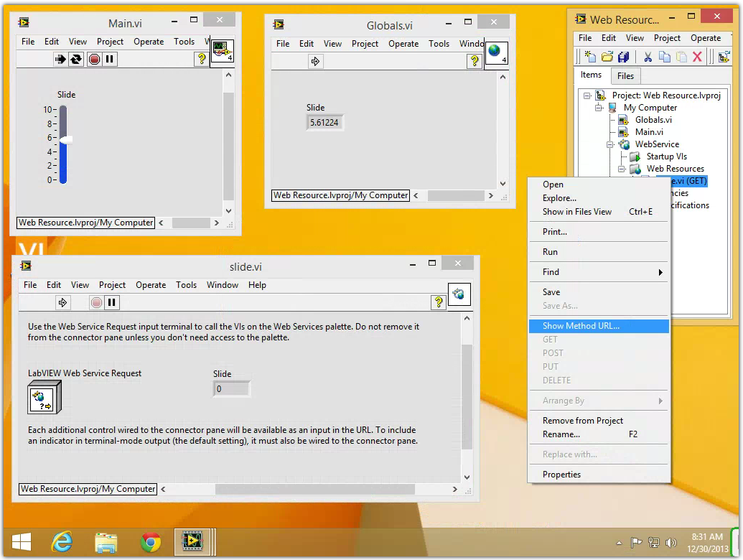Click the Run arrow in Globals.vi toolbar
The image size is (743, 560).
click(x=315, y=62)
